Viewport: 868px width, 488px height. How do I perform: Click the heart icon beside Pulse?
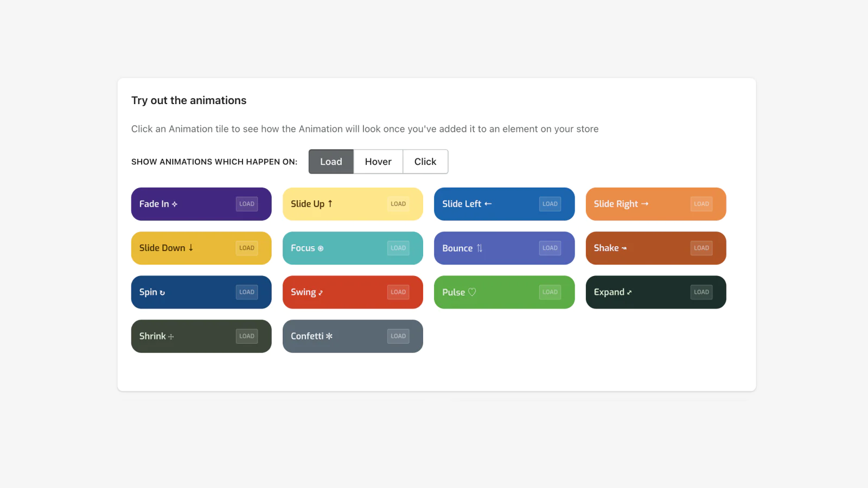coord(472,292)
